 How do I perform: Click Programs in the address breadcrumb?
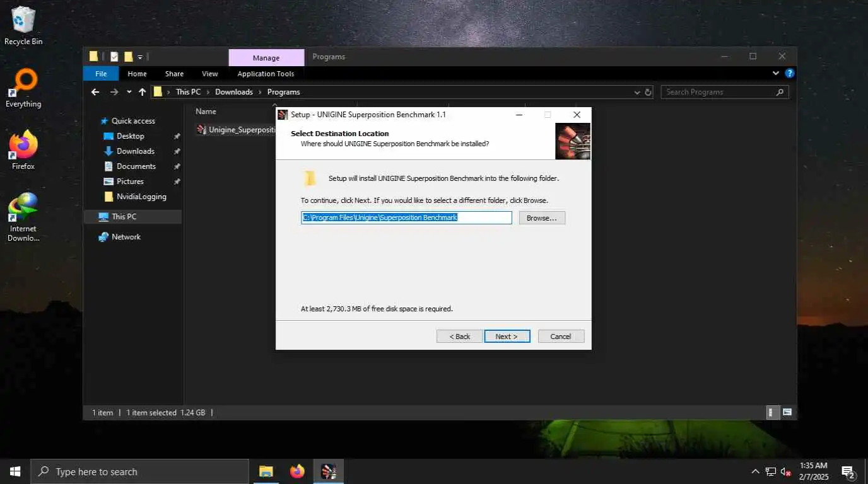click(x=283, y=92)
